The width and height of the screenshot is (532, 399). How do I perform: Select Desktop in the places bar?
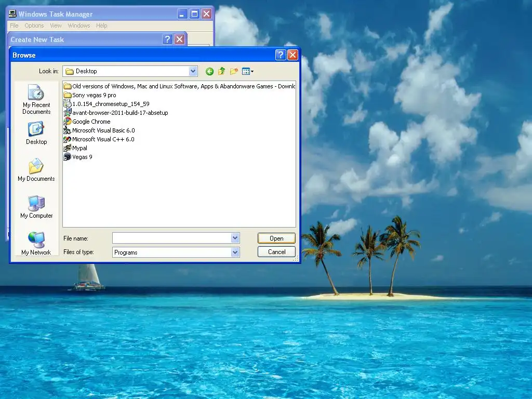pos(36,134)
